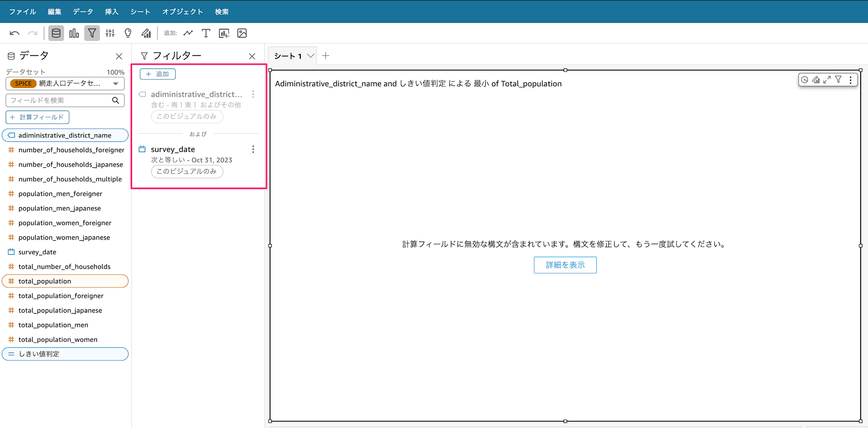The image size is (868, 428).
Task: Click このビジュアルのみ under survey_date filter
Action: tap(187, 171)
